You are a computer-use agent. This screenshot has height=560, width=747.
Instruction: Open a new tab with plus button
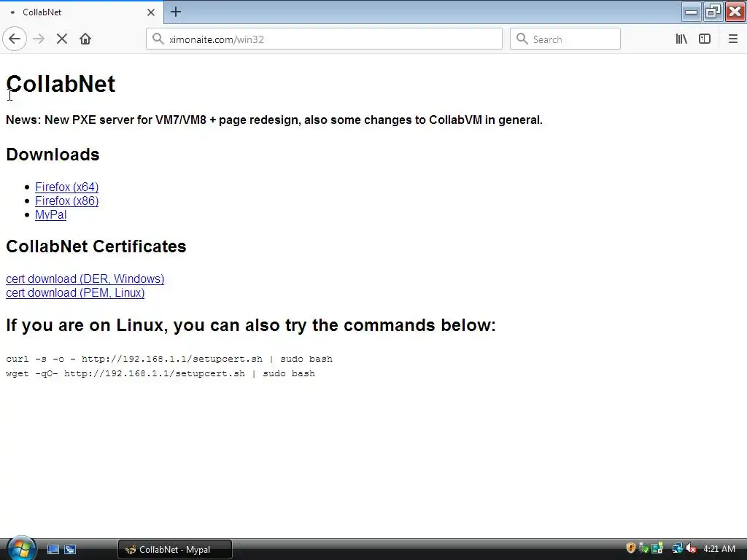click(x=175, y=12)
